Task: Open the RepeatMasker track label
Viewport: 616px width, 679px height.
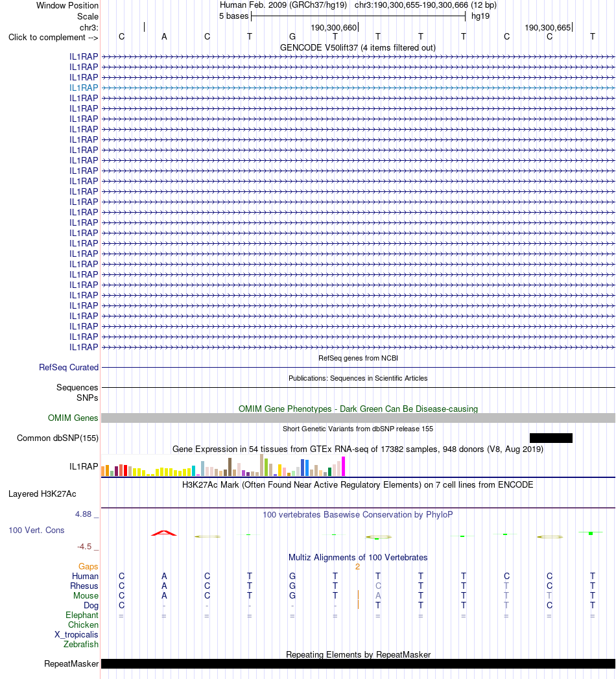Action: tap(71, 664)
